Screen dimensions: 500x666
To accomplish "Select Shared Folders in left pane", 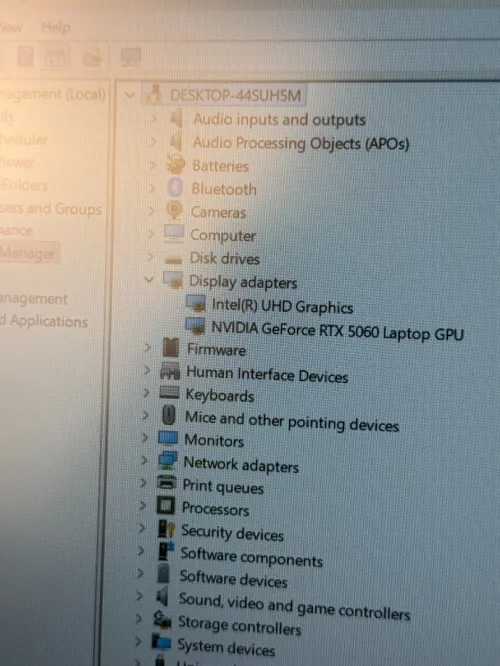I will 24,185.
